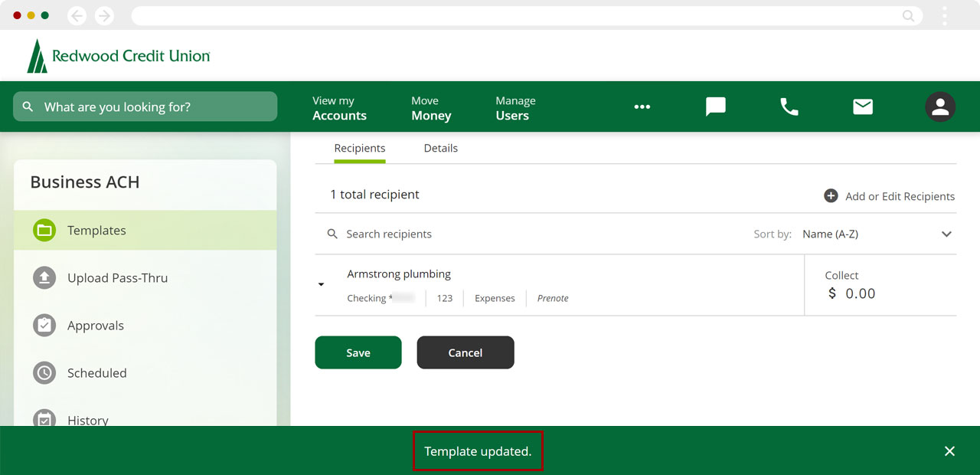Click the Scheduled clock icon
This screenshot has height=475, width=980.
point(44,373)
